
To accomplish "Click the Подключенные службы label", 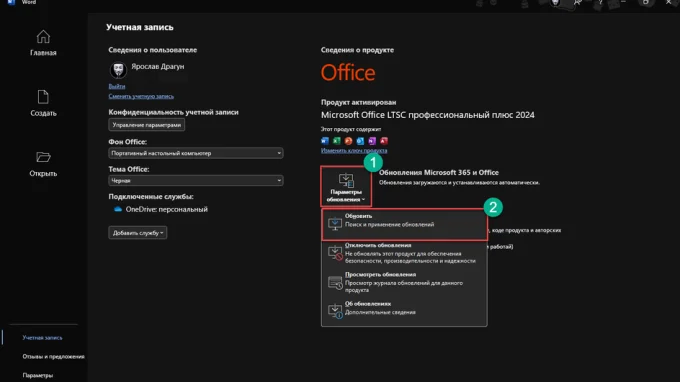I will (151, 196).
